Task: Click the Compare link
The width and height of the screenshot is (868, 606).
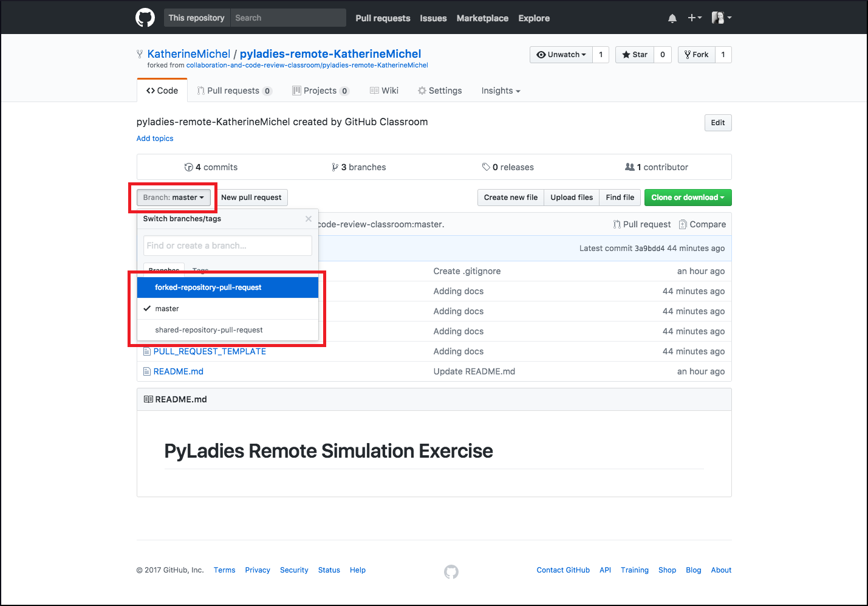Action: (702, 224)
